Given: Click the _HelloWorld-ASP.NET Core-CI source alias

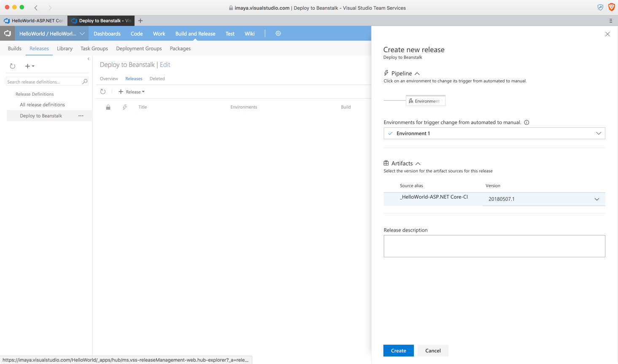Looking at the screenshot, I should [x=434, y=197].
